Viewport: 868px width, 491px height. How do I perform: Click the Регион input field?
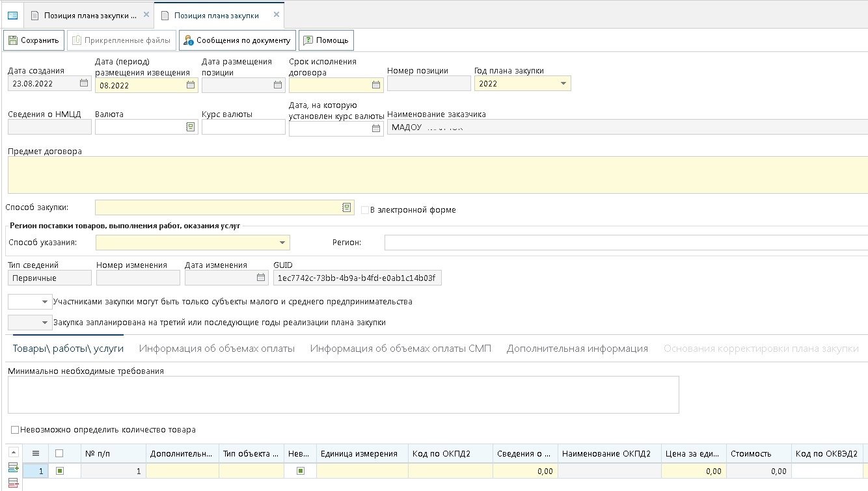tap(626, 243)
